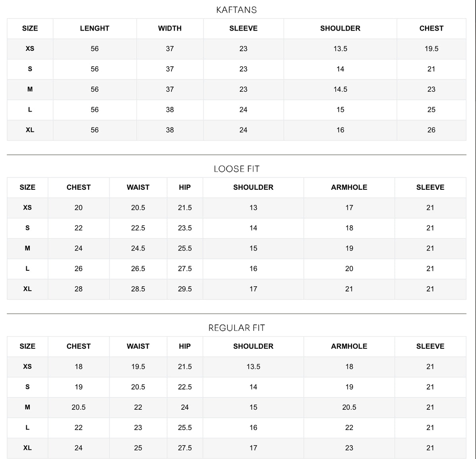Screen dimensions: 476x459
Task: Click the LENGHT column header in Kaftans
Action: tap(94, 28)
